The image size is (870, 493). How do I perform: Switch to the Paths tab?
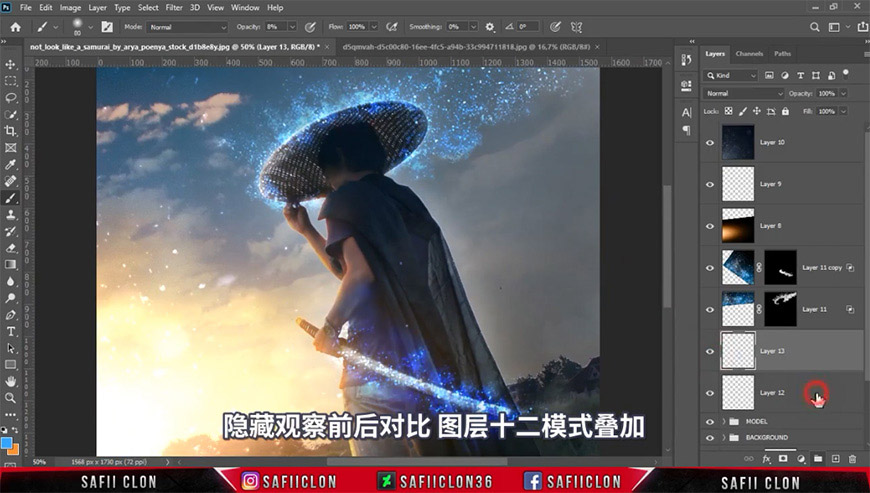(x=782, y=54)
